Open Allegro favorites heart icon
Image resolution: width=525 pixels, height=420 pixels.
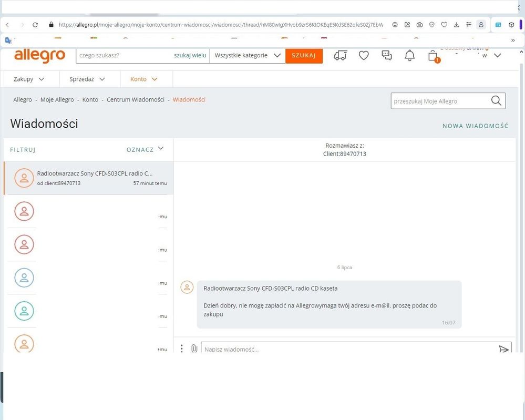364,55
